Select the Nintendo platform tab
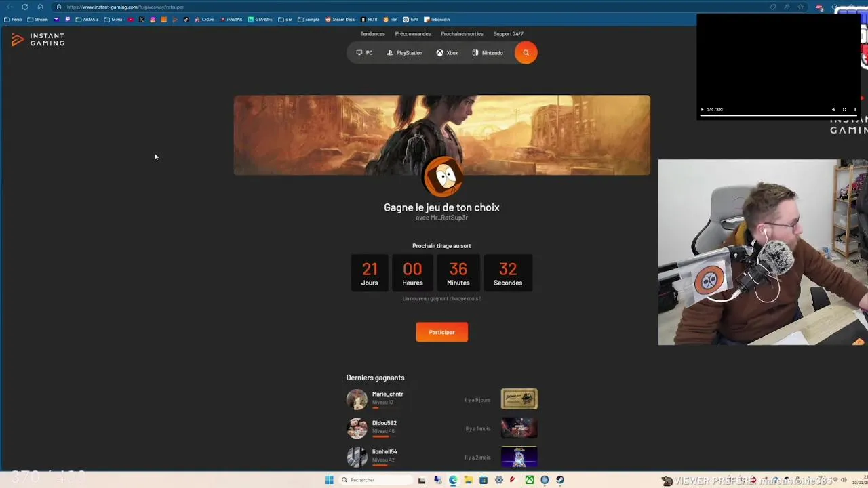The width and height of the screenshot is (868, 488). 488,53
